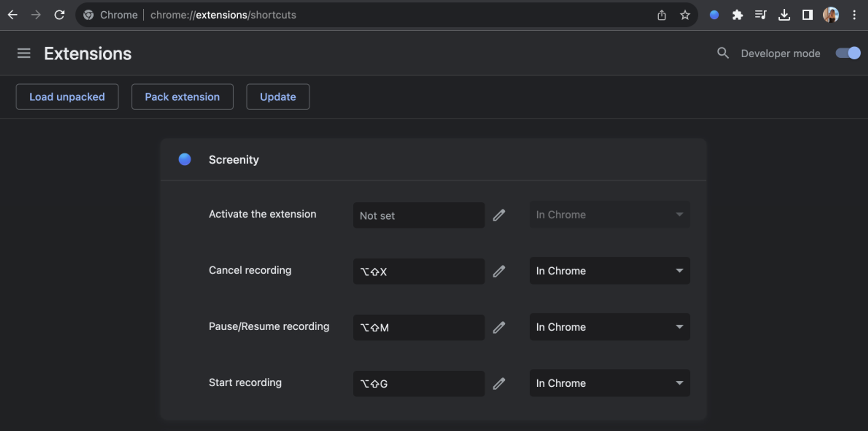Open the Extensions hamburger menu
The image size is (868, 431).
tap(24, 53)
